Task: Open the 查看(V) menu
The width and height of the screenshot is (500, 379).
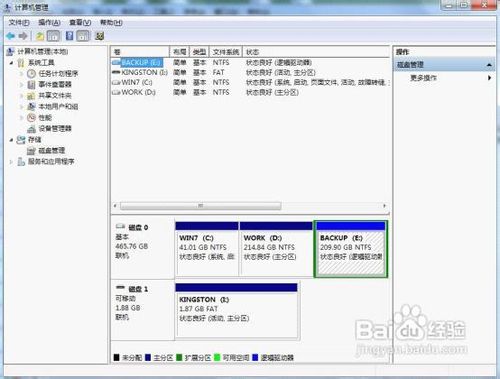Action: click(80, 23)
